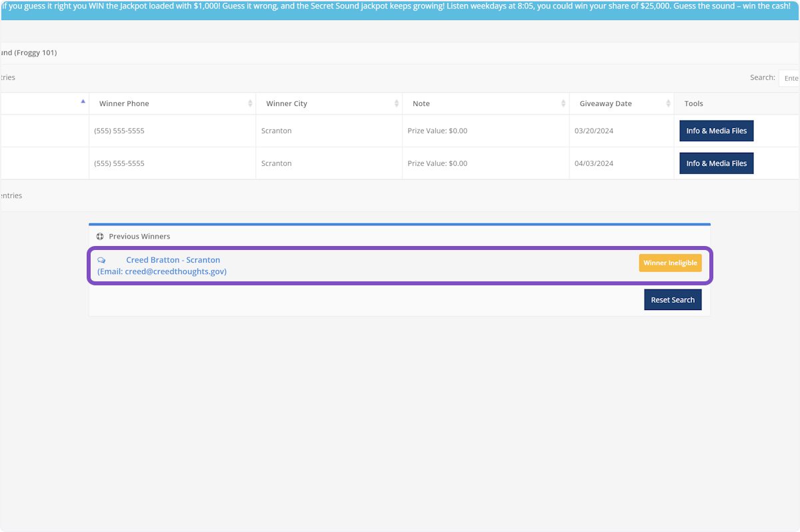Click the creed@creedthoughts.gov email link
The height and width of the screenshot is (532, 800).
coord(162,271)
